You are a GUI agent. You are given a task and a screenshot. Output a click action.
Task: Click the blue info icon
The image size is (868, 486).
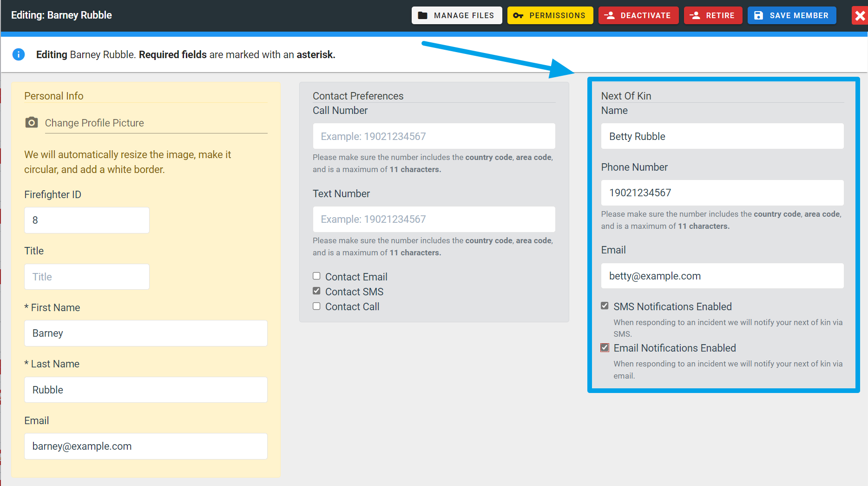tap(19, 54)
